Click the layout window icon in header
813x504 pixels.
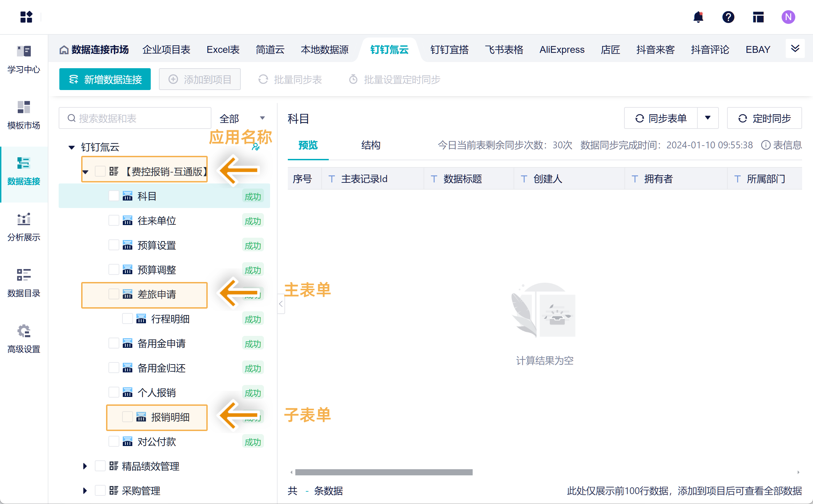(758, 17)
